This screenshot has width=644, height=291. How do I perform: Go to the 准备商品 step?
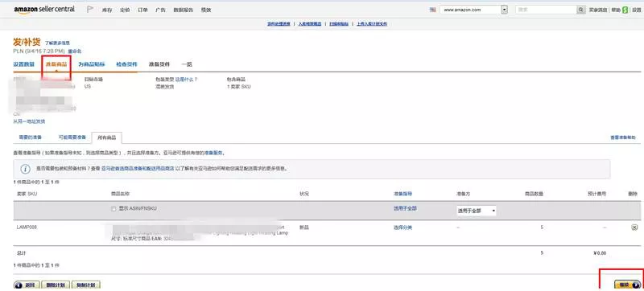[x=56, y=64]
